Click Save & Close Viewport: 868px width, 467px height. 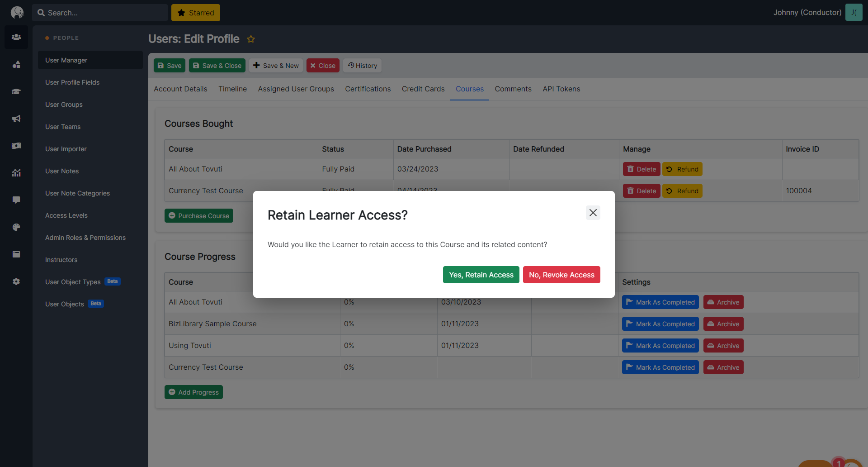click(x=217, y=66)
